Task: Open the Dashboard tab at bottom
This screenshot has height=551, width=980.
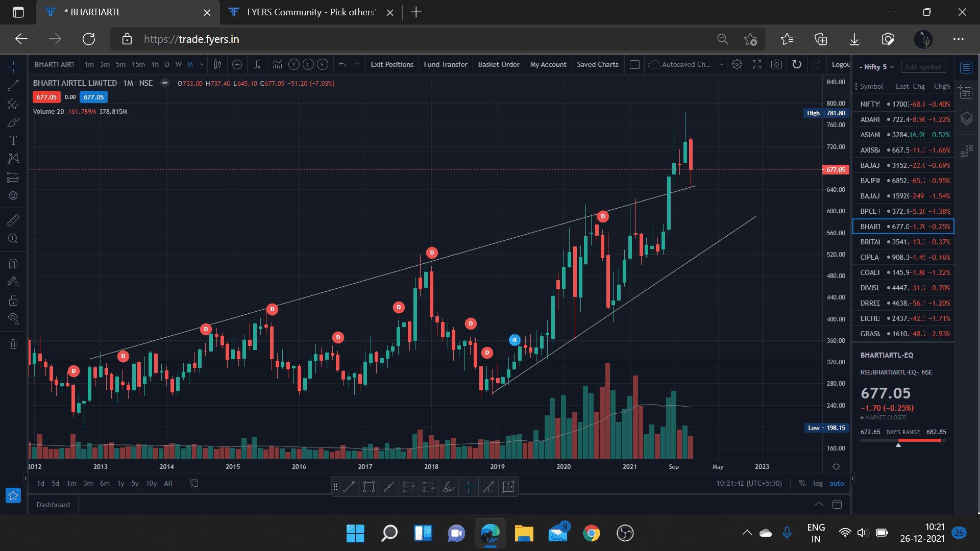Action: click(53, 505)
